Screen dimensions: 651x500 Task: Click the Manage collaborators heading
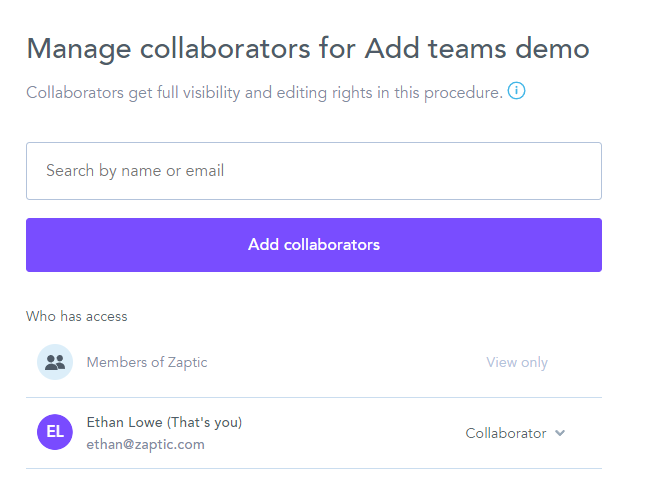point(307,48)
